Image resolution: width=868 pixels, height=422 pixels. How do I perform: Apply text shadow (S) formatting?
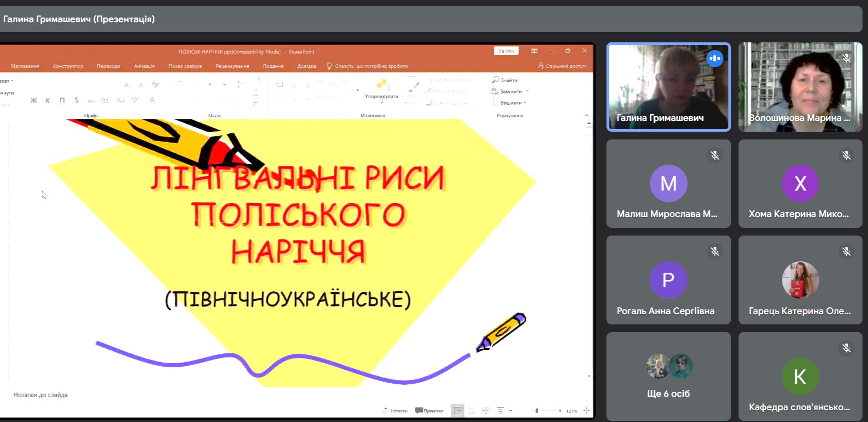(76, 100)
